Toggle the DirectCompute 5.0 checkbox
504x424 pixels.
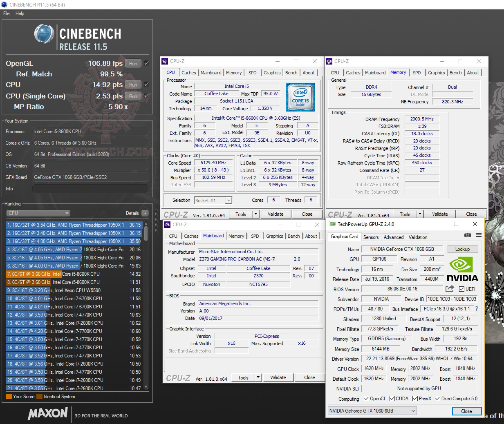(x=437, y=399)
